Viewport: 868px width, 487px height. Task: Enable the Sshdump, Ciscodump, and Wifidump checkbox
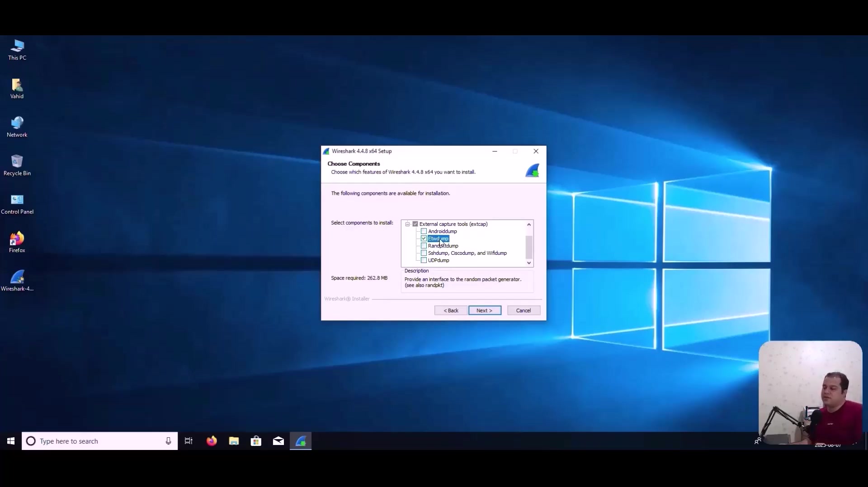pos(424,253)
